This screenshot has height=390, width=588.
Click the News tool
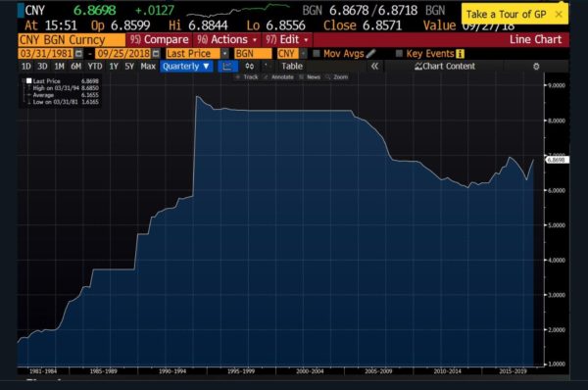310,76
